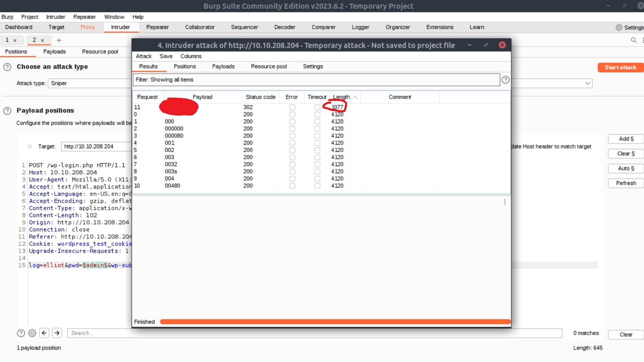Click the Clear § button
The height and width of the screenshot is (362, 644).
[626, 154]
